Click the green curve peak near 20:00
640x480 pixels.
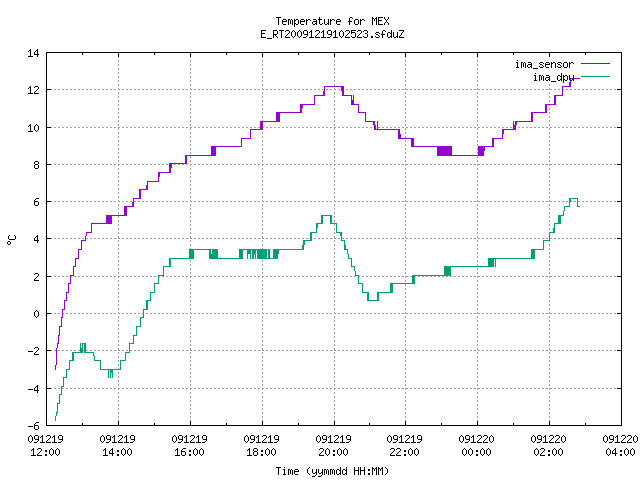327,216
